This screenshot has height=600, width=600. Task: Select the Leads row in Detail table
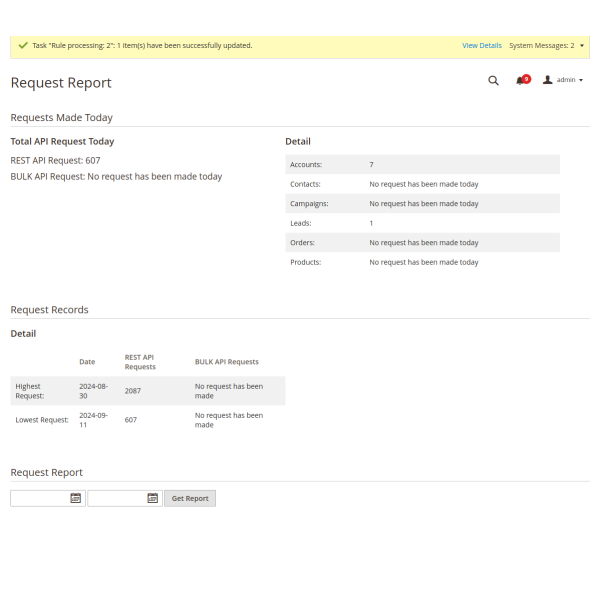tap(422, 223)
